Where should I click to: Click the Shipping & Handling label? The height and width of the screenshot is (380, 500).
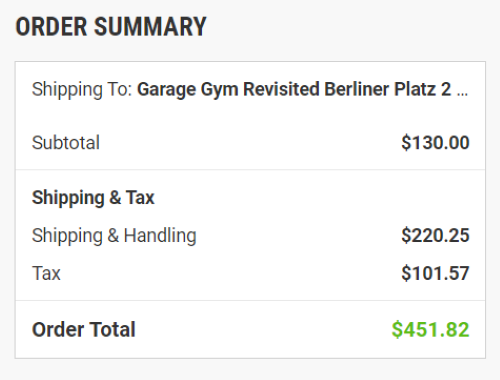tap(114, 236)
